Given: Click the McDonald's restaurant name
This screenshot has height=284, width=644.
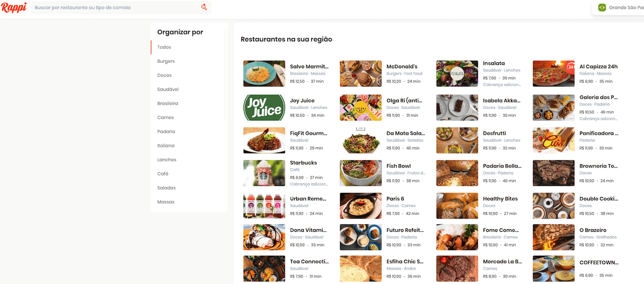Looking at the screenshot, I should [x=402, y=67].
